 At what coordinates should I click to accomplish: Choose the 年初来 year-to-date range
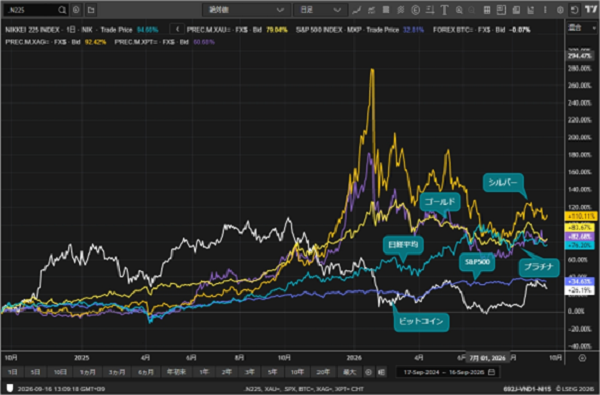click(x=176, y=372)
